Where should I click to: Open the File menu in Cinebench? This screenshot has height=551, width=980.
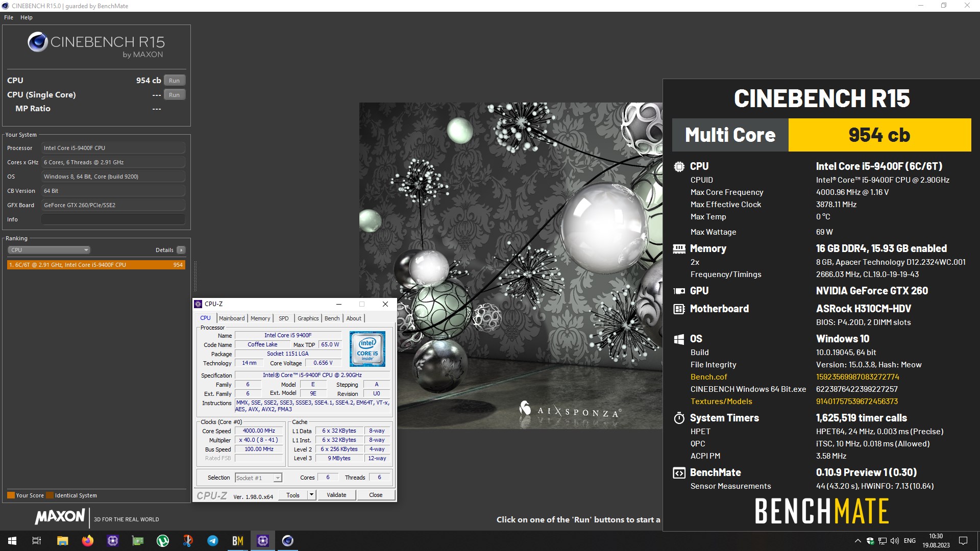(9, 17)
